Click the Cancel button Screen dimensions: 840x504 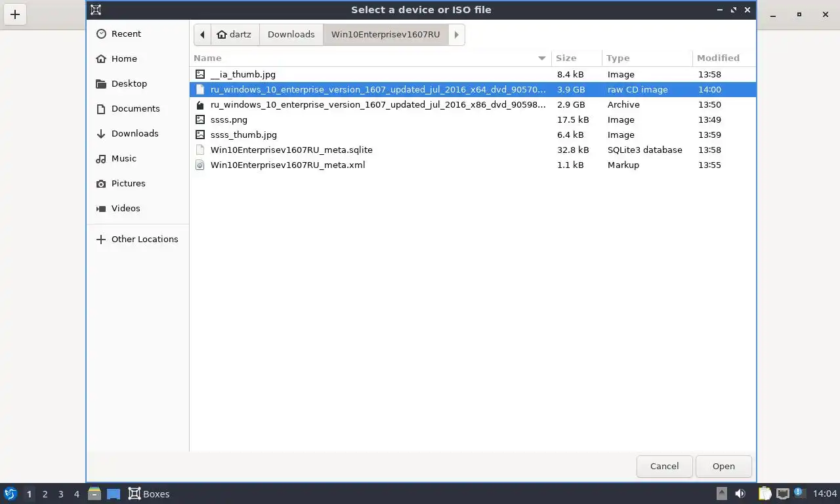coord(664,466)
